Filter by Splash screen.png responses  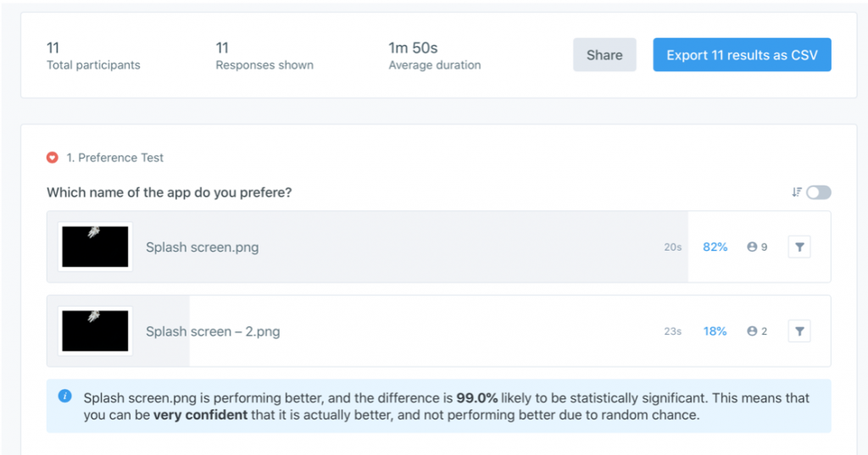[799, 247]
